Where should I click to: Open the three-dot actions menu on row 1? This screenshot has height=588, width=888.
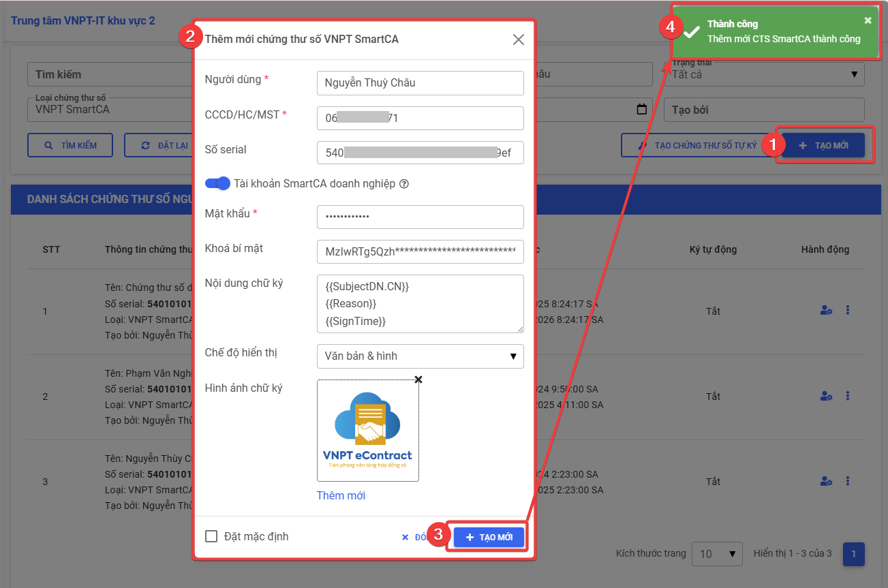[x=847, y=311]
